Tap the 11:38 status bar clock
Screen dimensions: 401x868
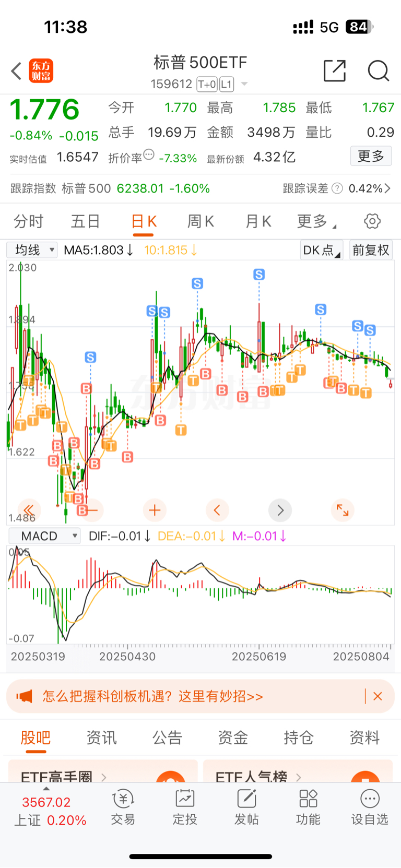pyautogui.click(x=65, y=27)
